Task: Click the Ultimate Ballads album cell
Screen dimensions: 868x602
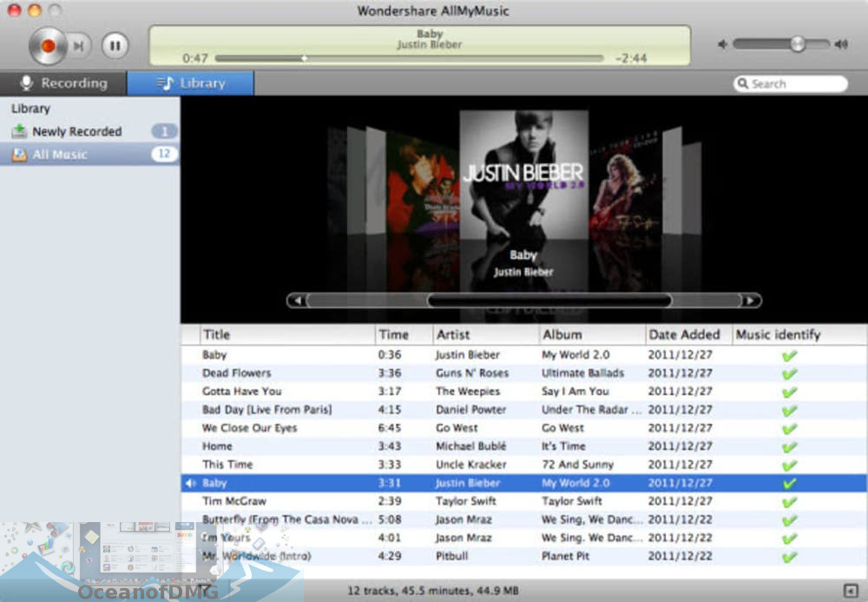Action: [582, 374]
